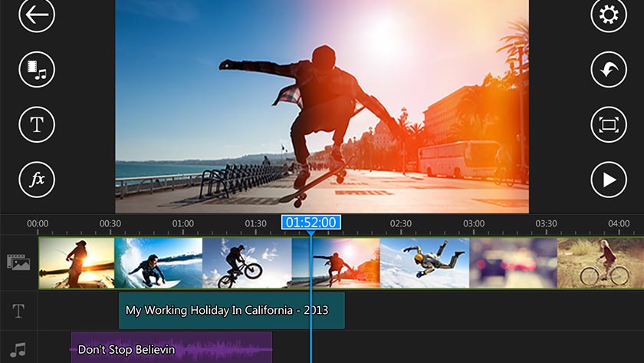The width and height of the screenshot is (644, 363).
Task: Select the 'Don't Stop Believin' audio clip
Action: (171, 350)
